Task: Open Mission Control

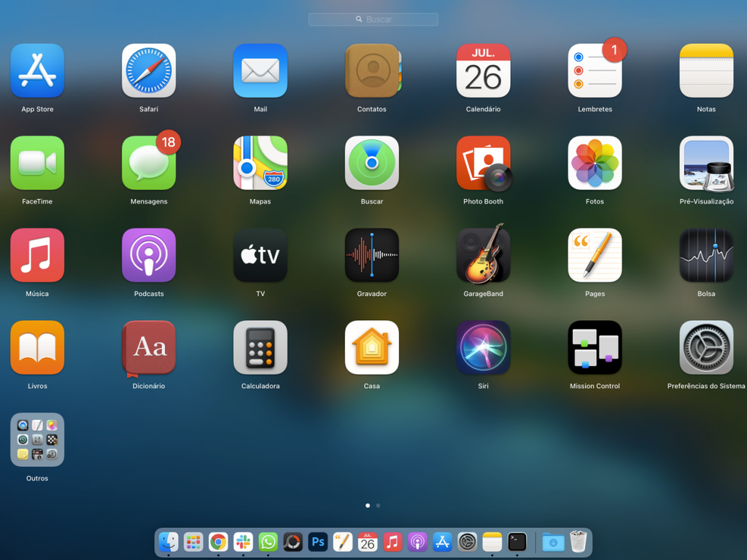Action: click(x=595, y=348)
